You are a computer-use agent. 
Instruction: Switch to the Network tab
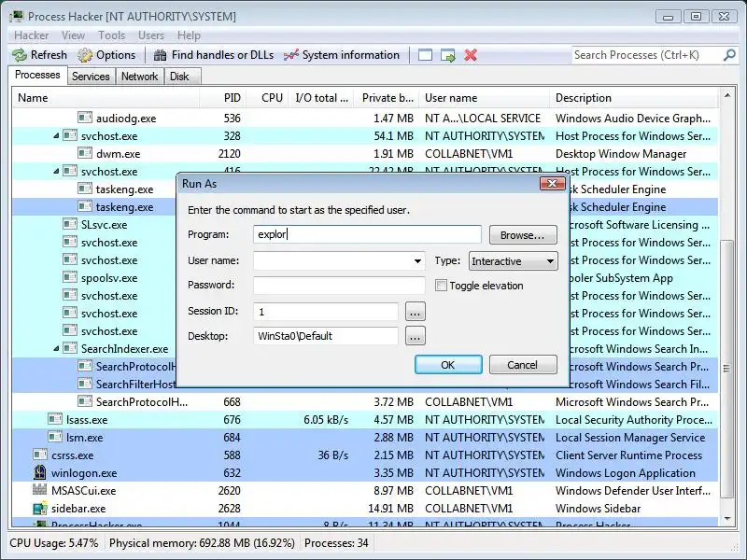[139, 77]
